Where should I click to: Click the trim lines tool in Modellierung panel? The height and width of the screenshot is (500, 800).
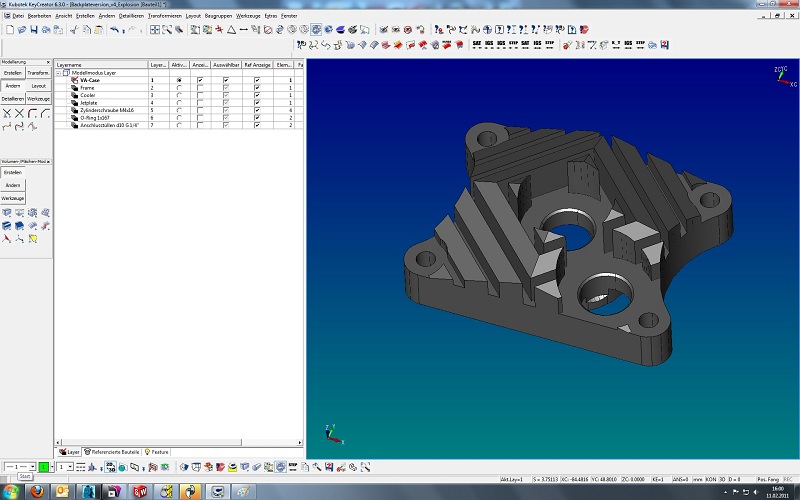click(7, 113)
